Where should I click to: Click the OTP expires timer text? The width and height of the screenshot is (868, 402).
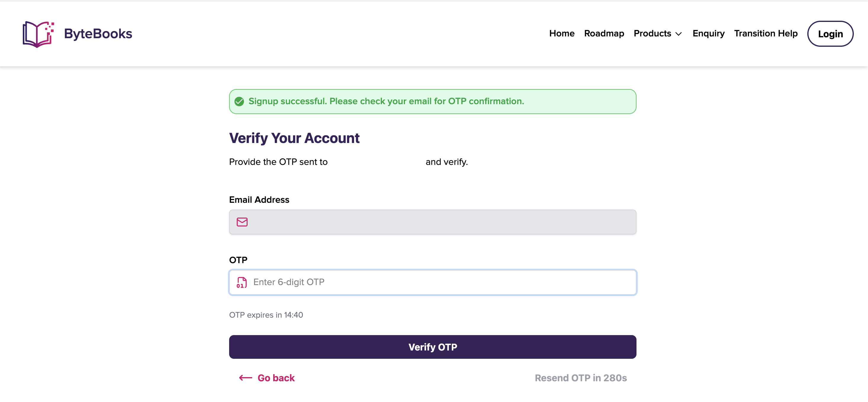[266, 315]
